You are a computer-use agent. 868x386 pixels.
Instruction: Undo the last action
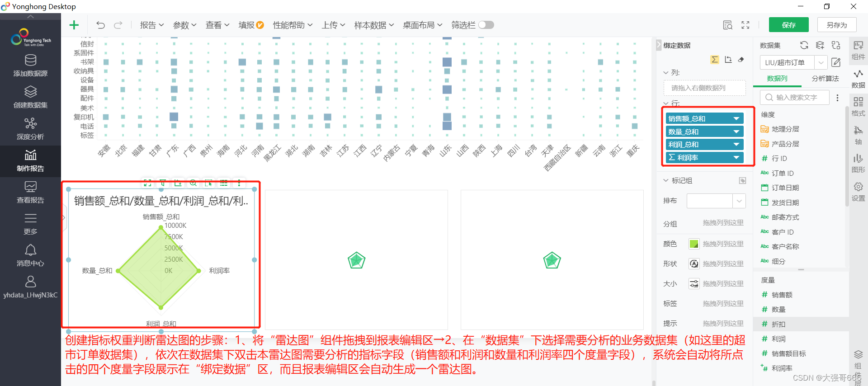100,25
